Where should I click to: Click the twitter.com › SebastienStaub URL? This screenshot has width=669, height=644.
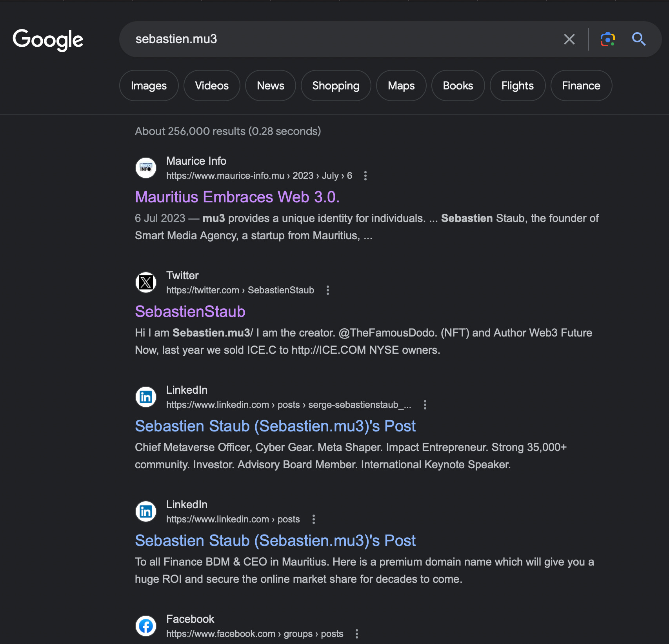(x=240, y=290)
